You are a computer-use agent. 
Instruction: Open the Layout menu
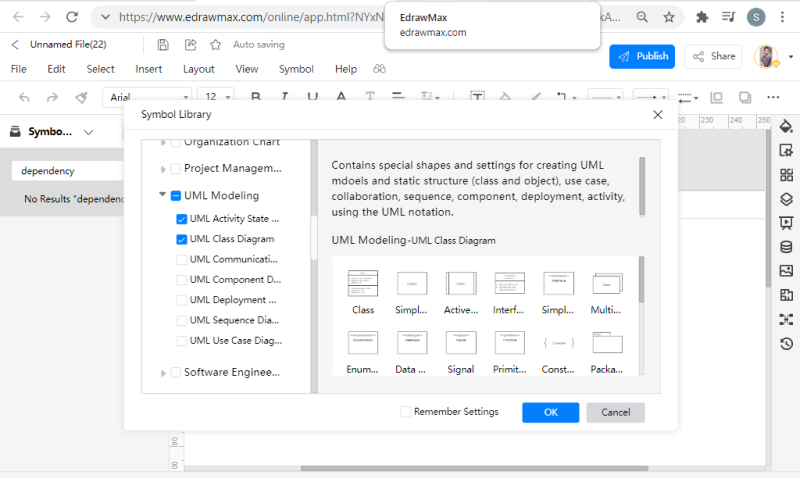(198, 69)
